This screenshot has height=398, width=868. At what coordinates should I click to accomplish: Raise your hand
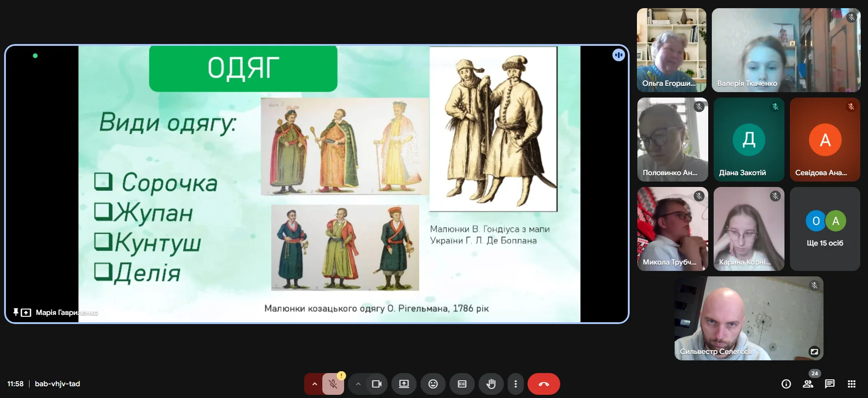[491, 384]
